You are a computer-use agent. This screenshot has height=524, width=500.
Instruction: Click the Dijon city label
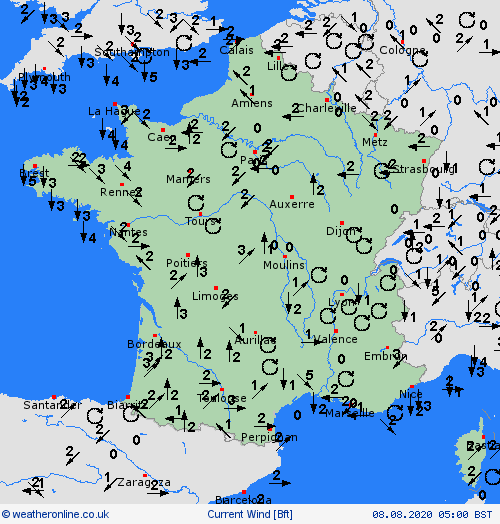click(341, 231)
